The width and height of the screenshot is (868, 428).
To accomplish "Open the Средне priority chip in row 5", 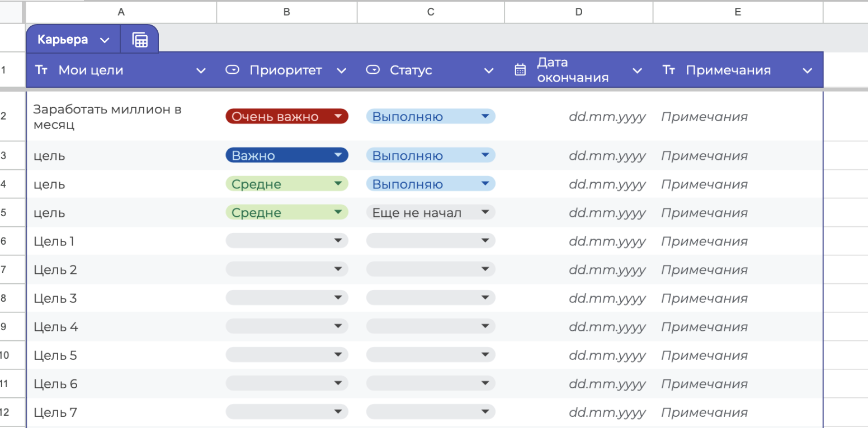I will point(287,212).
